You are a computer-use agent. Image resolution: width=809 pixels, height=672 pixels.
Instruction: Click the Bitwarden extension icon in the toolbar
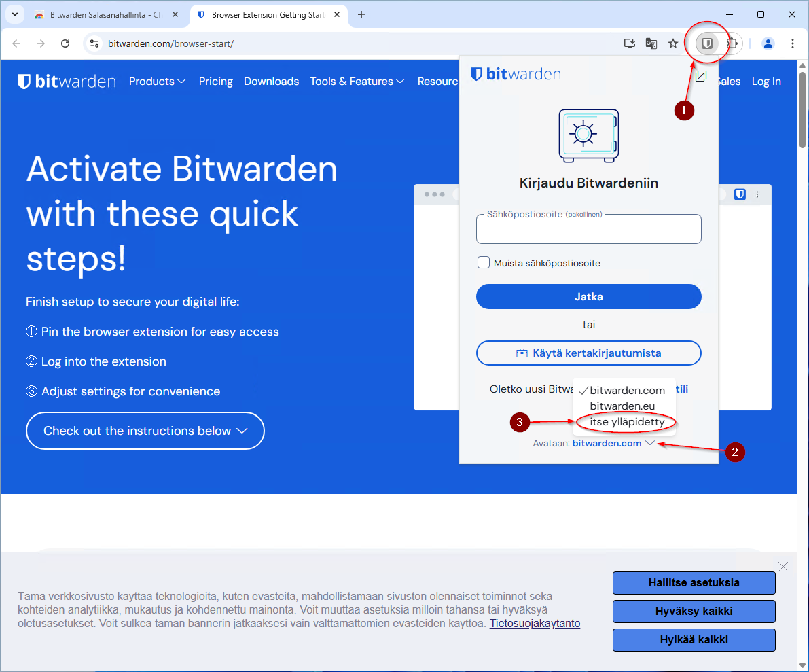pos(707,43)
